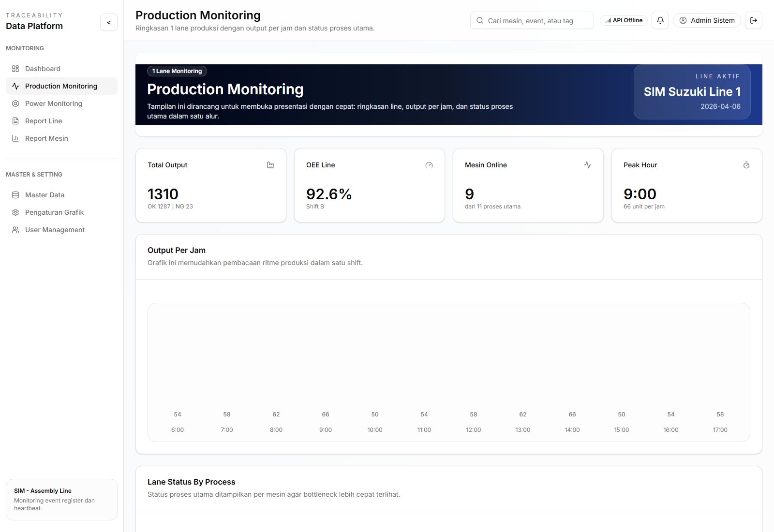Click the 17:00 hour label in chart
Viewport: 774px width, 532px height.
[x=720, y=430]
